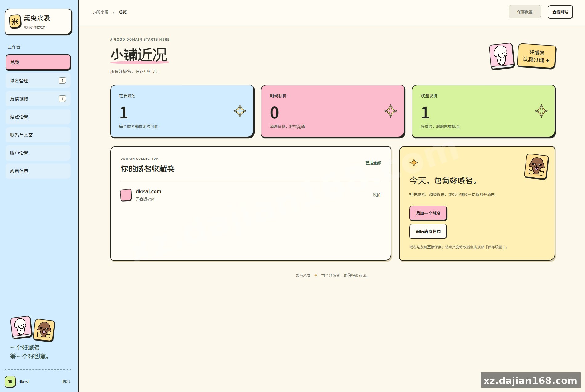Screen dimensions: 585x392
Task: Click the count badge next to 域名管理
Action: coord(62,81)
